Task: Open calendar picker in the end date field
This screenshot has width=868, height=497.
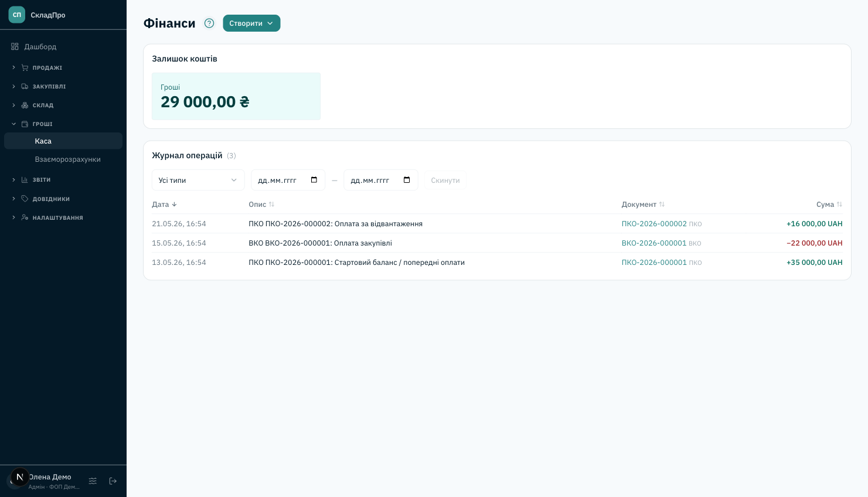Action: pyautogui.click(x=407, y=180)
